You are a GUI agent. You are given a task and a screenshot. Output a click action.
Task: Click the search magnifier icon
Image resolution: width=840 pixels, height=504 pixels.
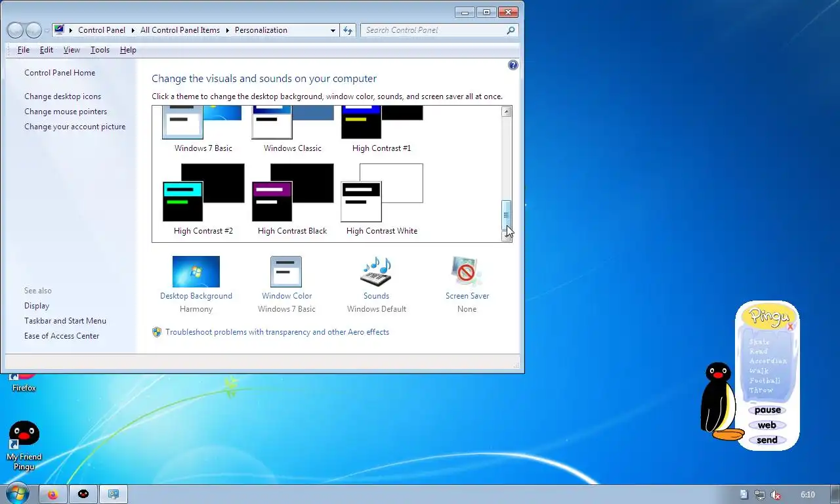tap(511, 30)
